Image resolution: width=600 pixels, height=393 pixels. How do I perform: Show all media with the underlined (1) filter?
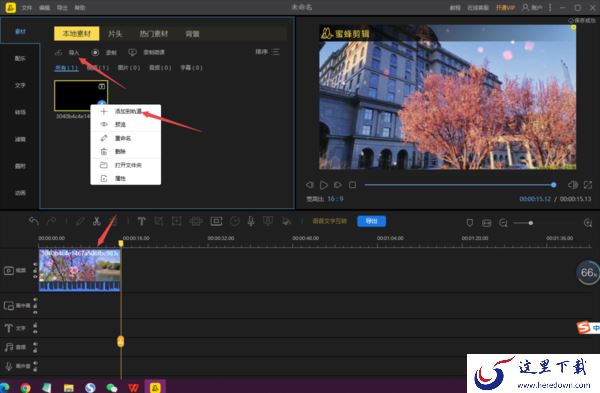[67, 68]
